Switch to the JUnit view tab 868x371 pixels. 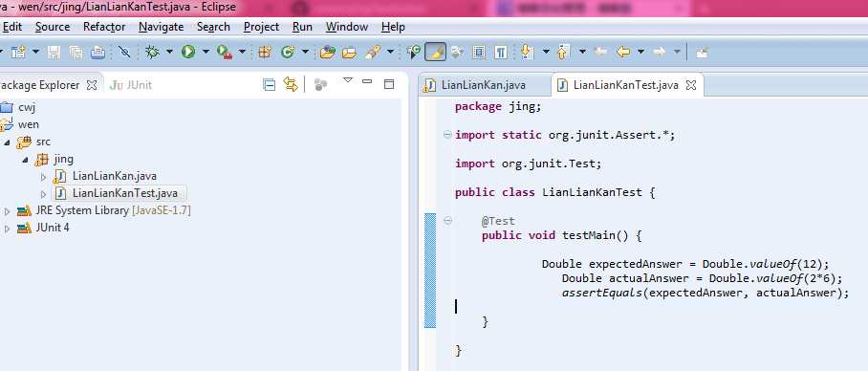(131, 85)
